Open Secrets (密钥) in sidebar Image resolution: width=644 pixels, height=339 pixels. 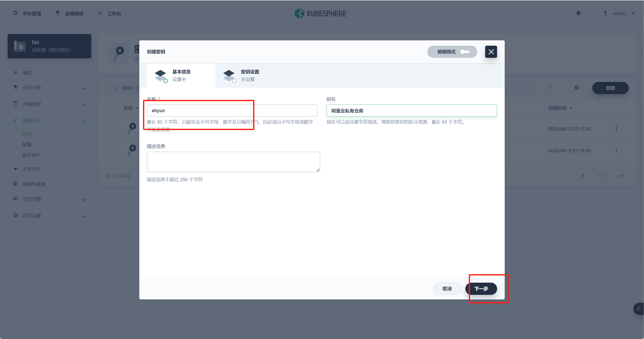27,134
